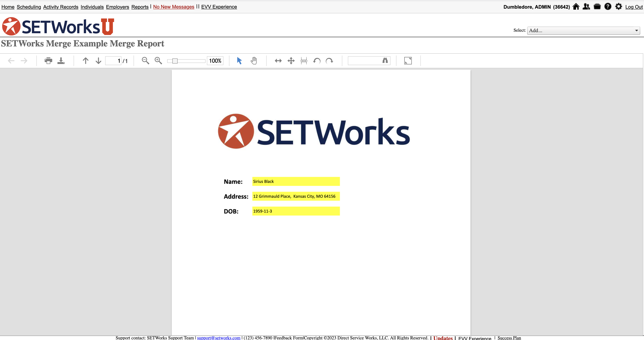The image size is (644, 340).
Task: Select the pointer selection tool
Action: (x=239, y=61)
